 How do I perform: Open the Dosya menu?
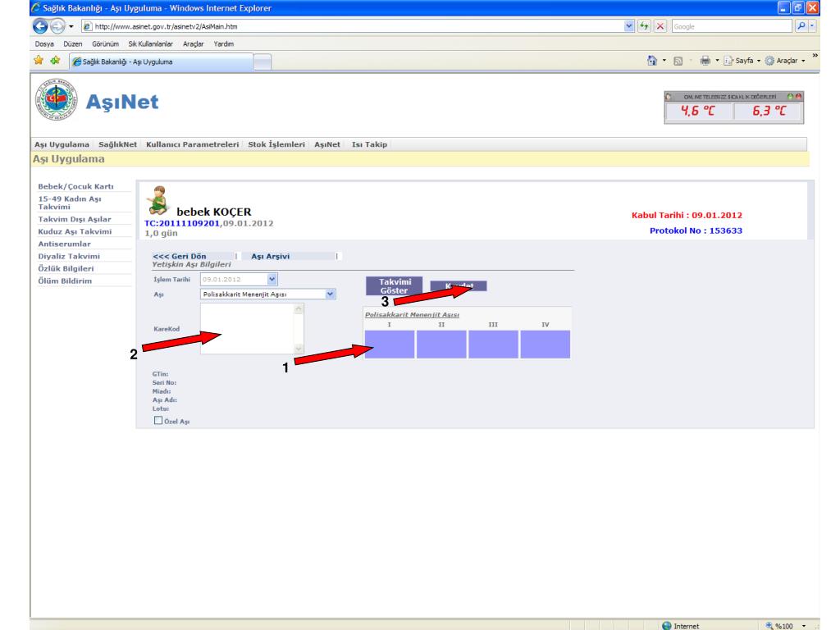tap(44, 44)
